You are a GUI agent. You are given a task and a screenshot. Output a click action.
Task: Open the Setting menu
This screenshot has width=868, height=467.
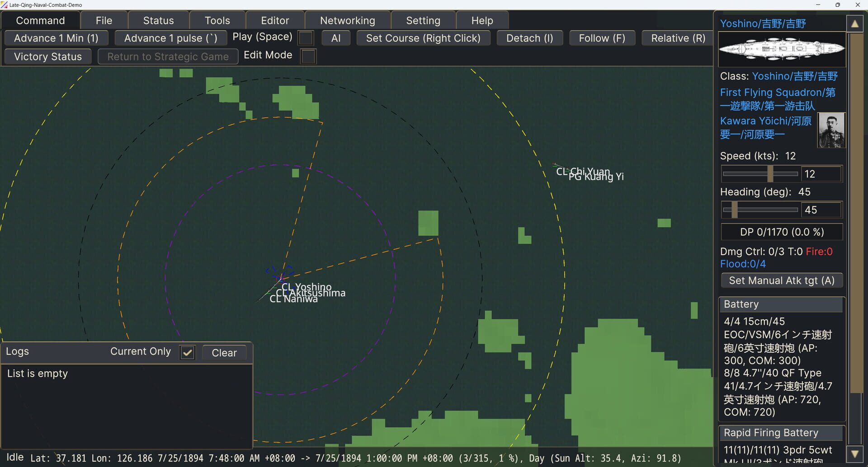(423, 20)
